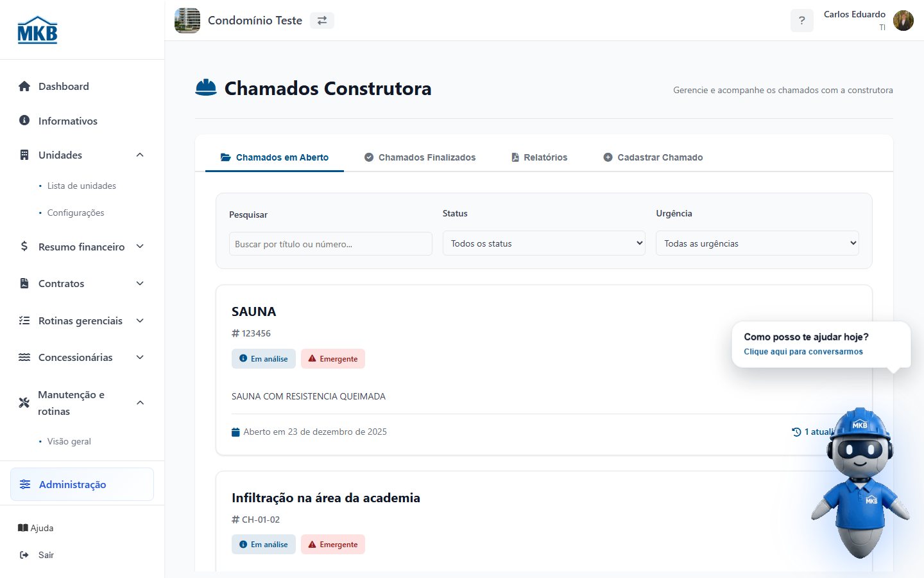Open the Todas as urgências dropdown
This screenshot has width=924, height=578.
pos(757,243)
